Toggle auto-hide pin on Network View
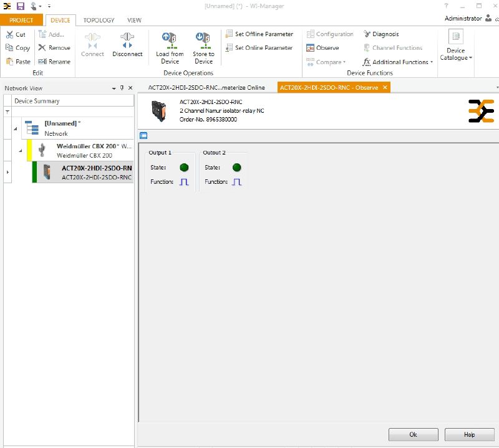 122,88
